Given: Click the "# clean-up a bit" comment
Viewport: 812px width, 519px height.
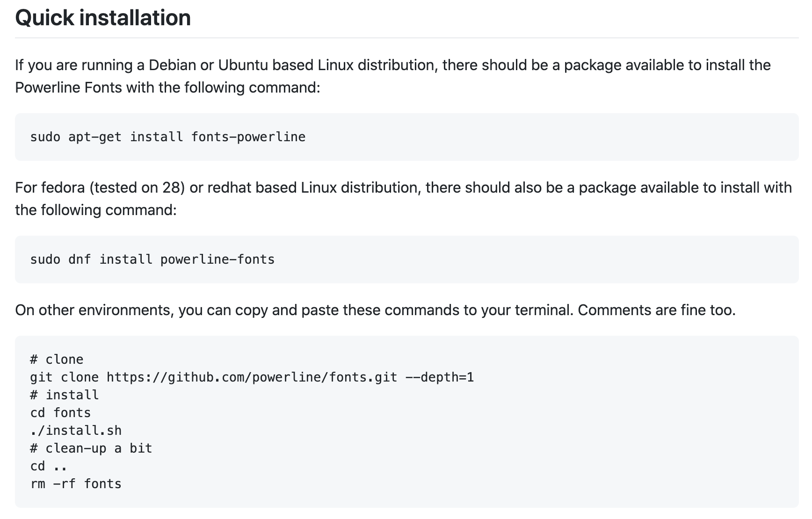Looking at the screenshot, I should pos(91,448).
